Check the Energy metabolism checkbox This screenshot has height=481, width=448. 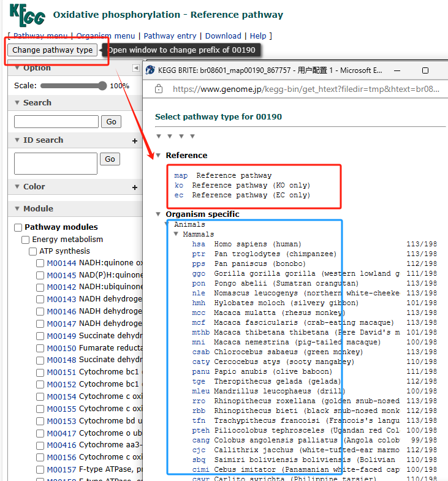click(x=26, y=240)
